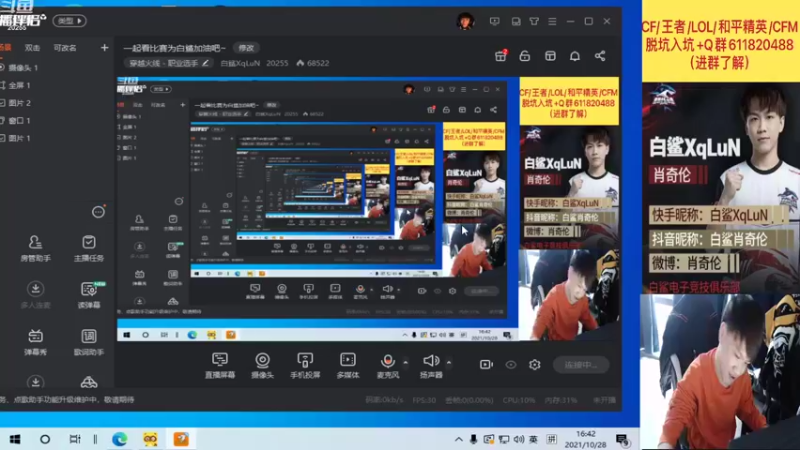This screenshot has height=450, width=800.
Task: Switch the 英 input language indicator
Action: 533,439
